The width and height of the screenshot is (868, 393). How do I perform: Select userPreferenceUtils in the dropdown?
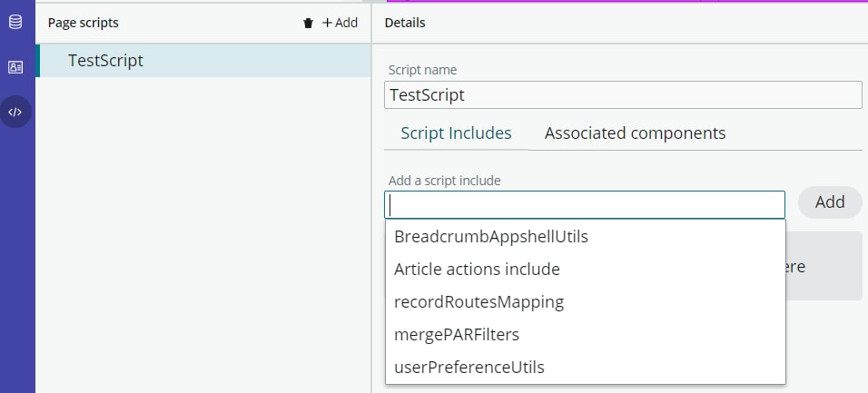[x=469, y=368]
